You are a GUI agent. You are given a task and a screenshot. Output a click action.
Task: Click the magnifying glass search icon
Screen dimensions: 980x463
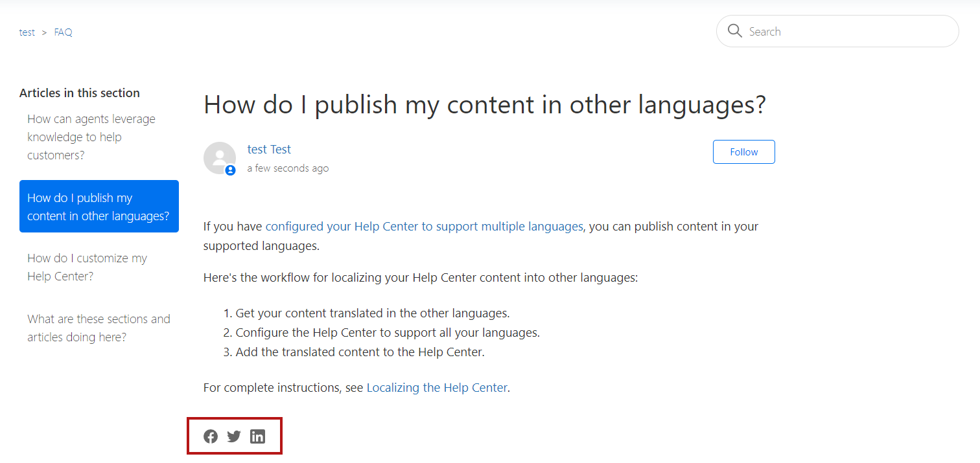[x=734, y=31]
